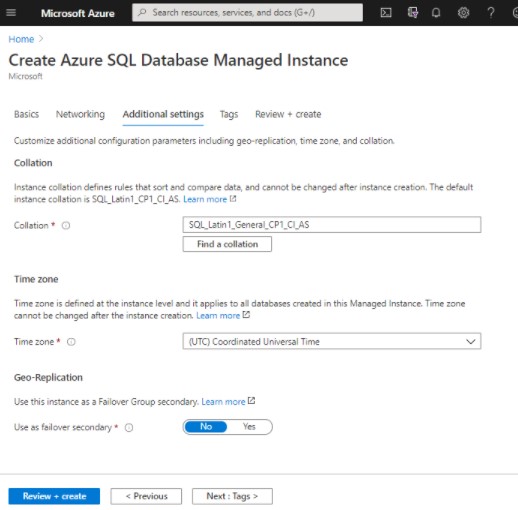Show info tooltip for Use as failover secondary
The height and width of the screenshot is (510, 518).
tap(129, 428)
